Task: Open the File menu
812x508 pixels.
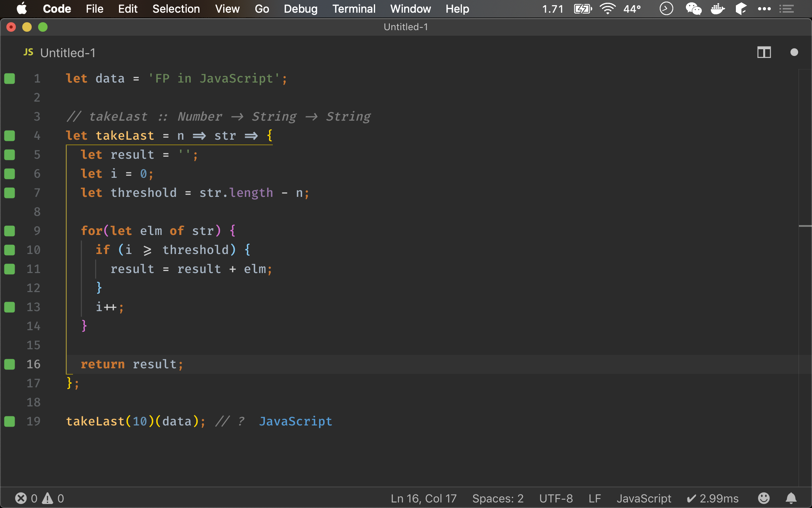Action: tap(94, 9)
